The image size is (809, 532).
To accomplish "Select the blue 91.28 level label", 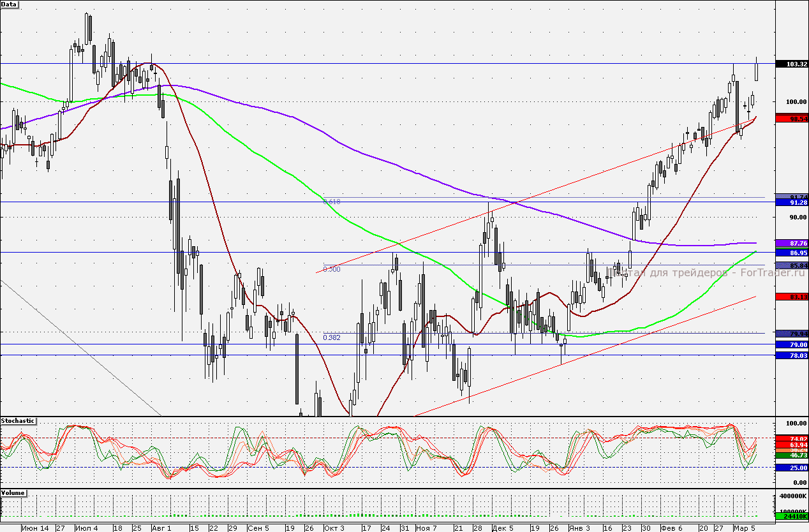I will [792, 202].
